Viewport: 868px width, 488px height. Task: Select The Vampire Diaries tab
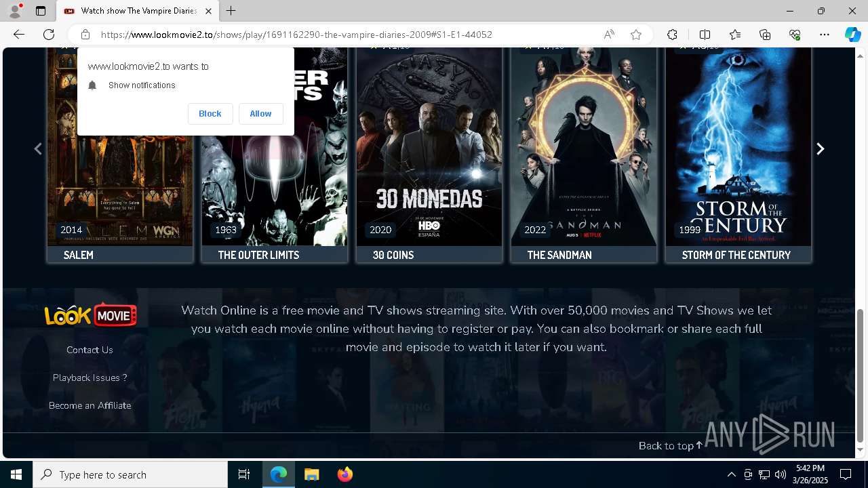pos(138,11)
